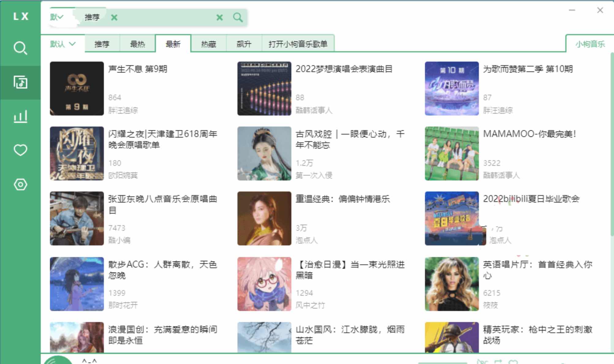Click the title 2022梦想演唱会表演曲目
This screenshot has height=364, width=614.
[344, 69]
